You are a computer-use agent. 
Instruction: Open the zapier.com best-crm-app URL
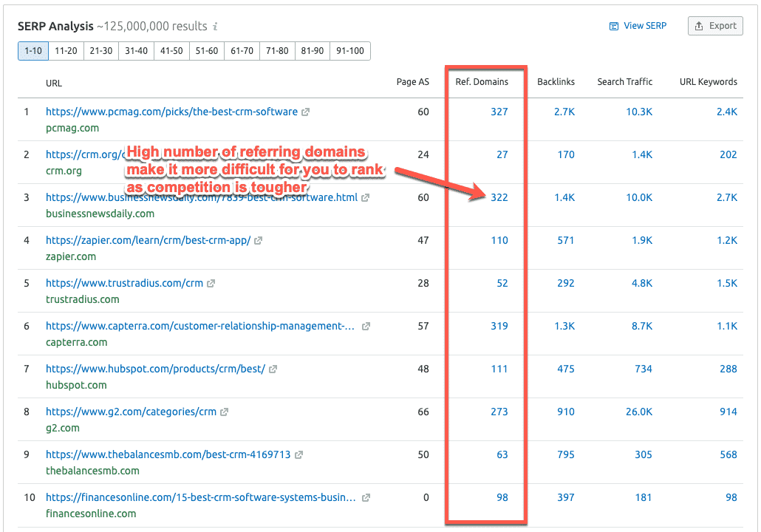(148, 241)
